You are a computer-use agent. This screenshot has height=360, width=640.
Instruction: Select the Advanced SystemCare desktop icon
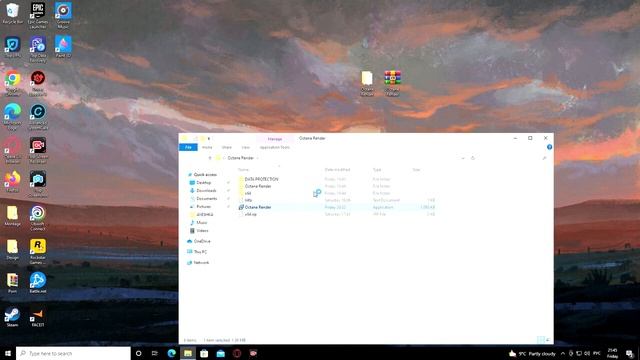tap(38, 117)
